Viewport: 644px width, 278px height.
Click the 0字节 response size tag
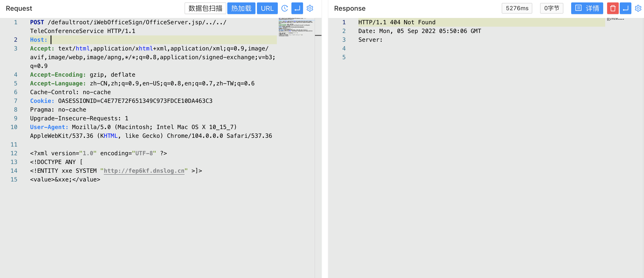(551, 8)
